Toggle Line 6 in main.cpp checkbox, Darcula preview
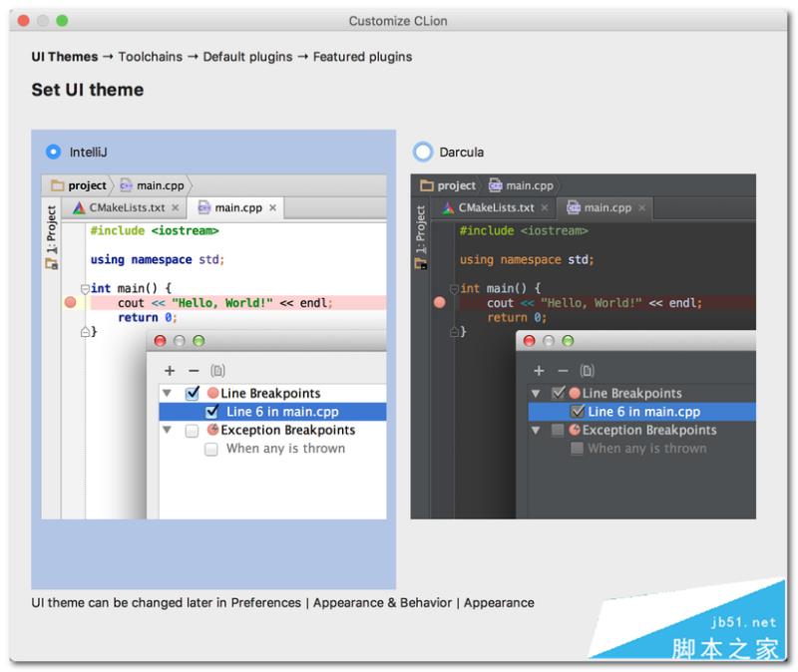798x672 pixels. [578, 411]
